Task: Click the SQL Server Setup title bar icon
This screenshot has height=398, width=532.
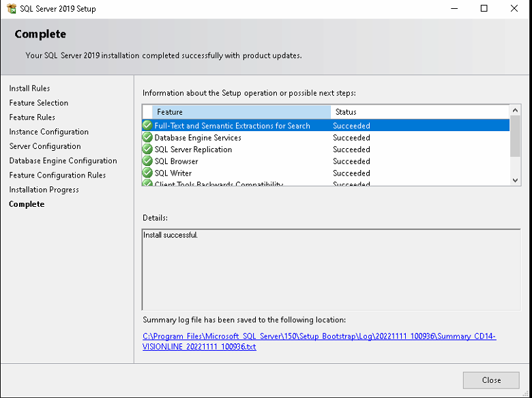Action: (12, 8)
